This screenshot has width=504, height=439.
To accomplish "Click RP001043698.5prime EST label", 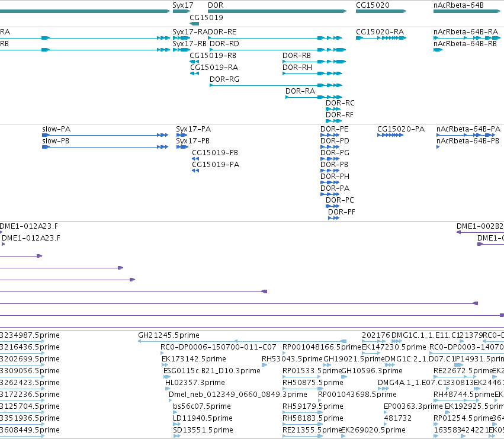I will (x=357, y=395).
